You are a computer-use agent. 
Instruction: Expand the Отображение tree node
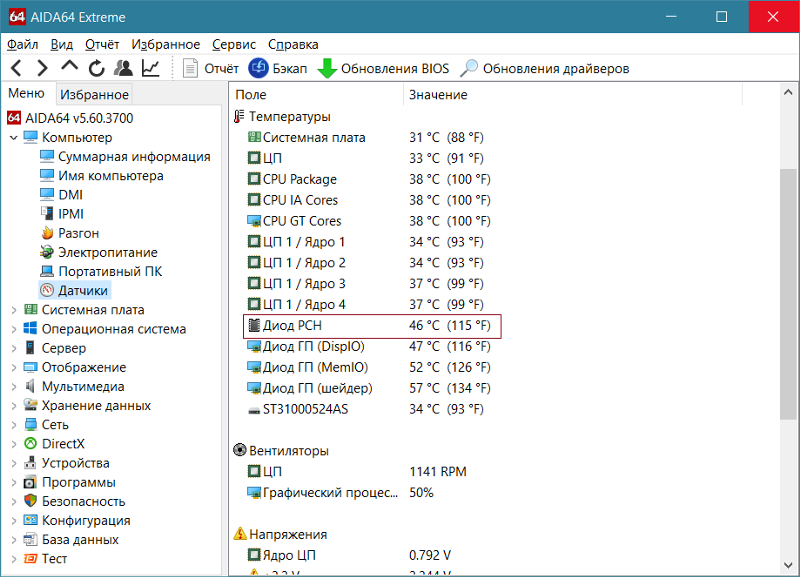pos(14,367)
